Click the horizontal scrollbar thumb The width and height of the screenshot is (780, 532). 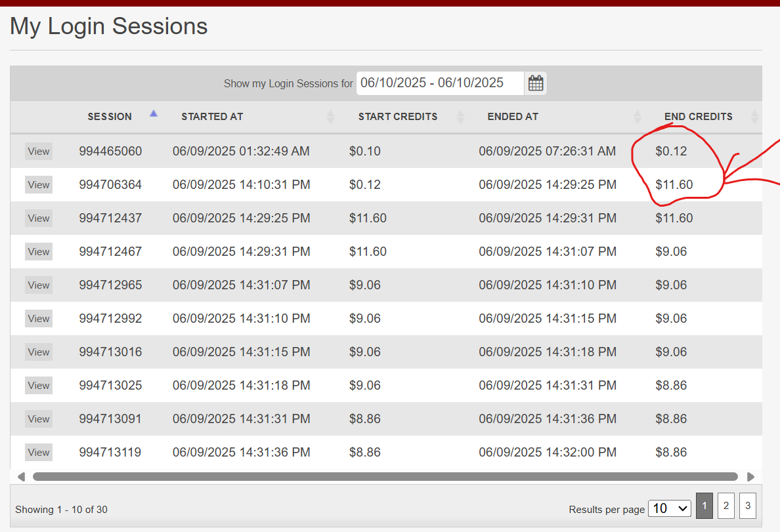tap(385, 477)
